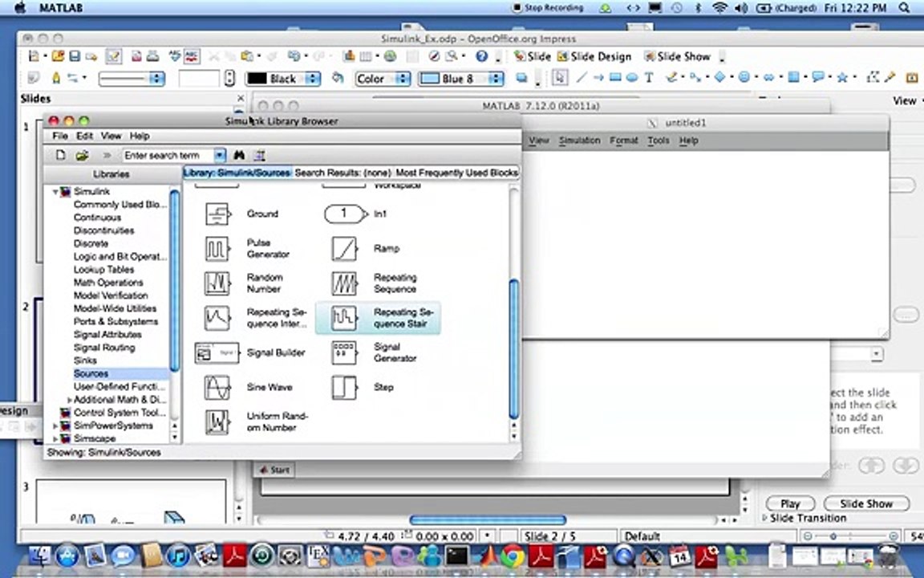The image size is (924, 578).
Task: Select Continuous in the Libraries tree
Action: click(x=97, y=218)
